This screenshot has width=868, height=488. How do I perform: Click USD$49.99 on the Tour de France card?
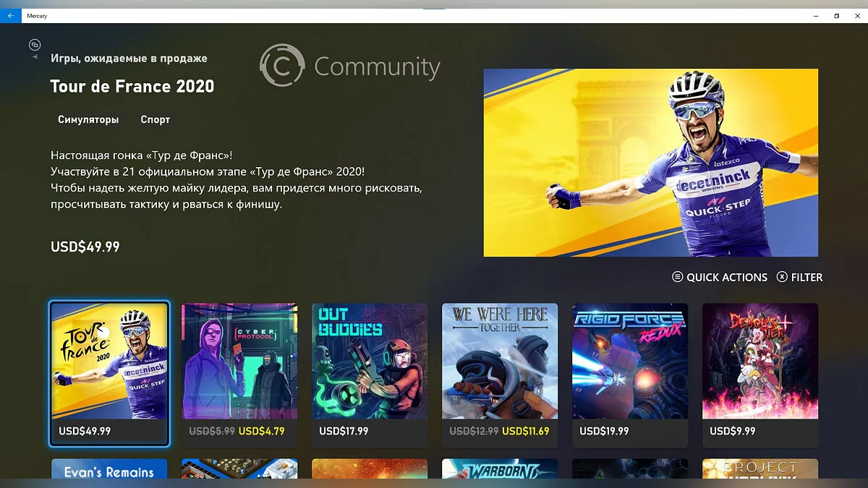click(x=85, y=431)
